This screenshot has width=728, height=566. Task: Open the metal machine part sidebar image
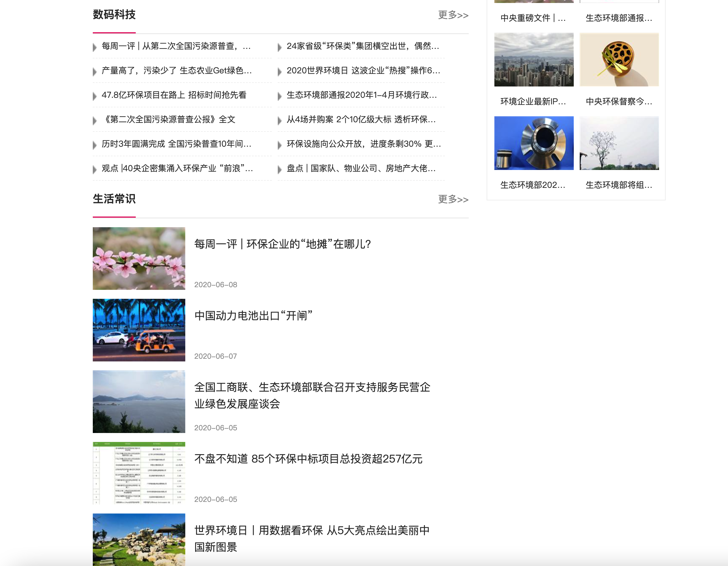(x=534, y=143)
